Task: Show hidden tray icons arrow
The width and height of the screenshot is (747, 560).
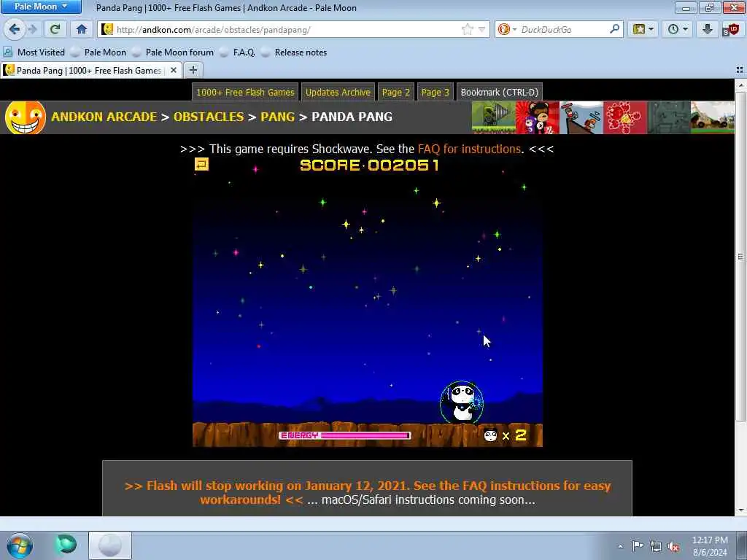Action: [620, 546]
